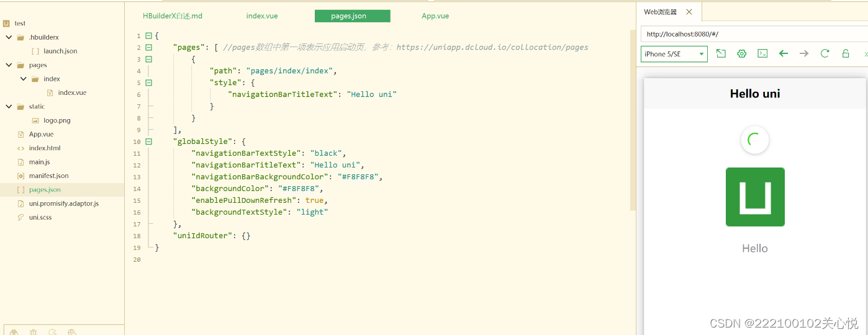Screen dimensions: 868x335
Task: Switch to the HBuilderX自述.md tab
Action: (173, 16)
